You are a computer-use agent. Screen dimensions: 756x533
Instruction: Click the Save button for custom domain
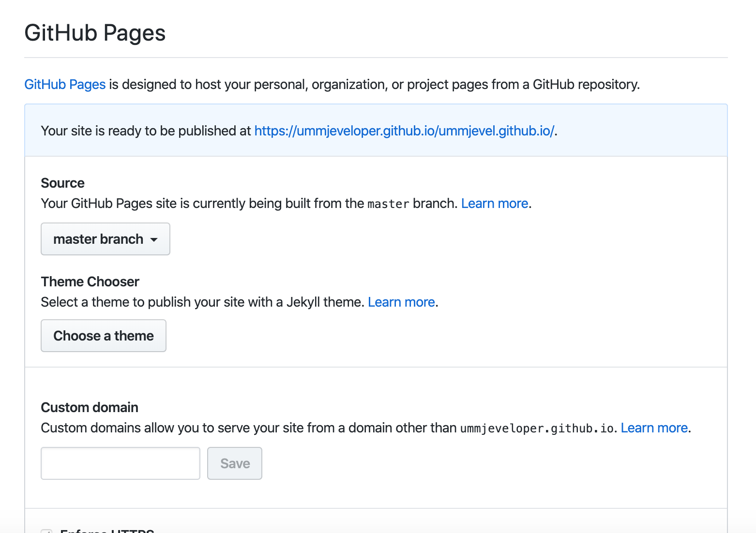click(x=235, y=463)
